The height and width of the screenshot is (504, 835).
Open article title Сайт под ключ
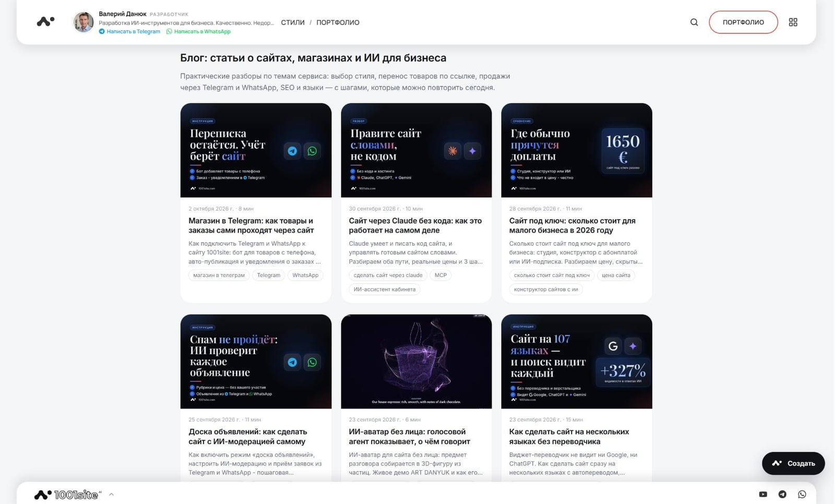tap(572, 225)
